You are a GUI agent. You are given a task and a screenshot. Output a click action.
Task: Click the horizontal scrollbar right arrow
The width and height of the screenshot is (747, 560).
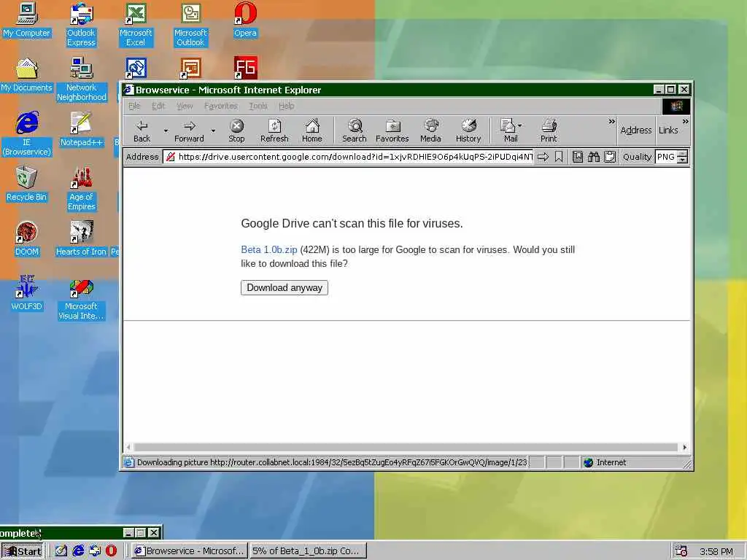pyautogui.click(x=684, y=447)
